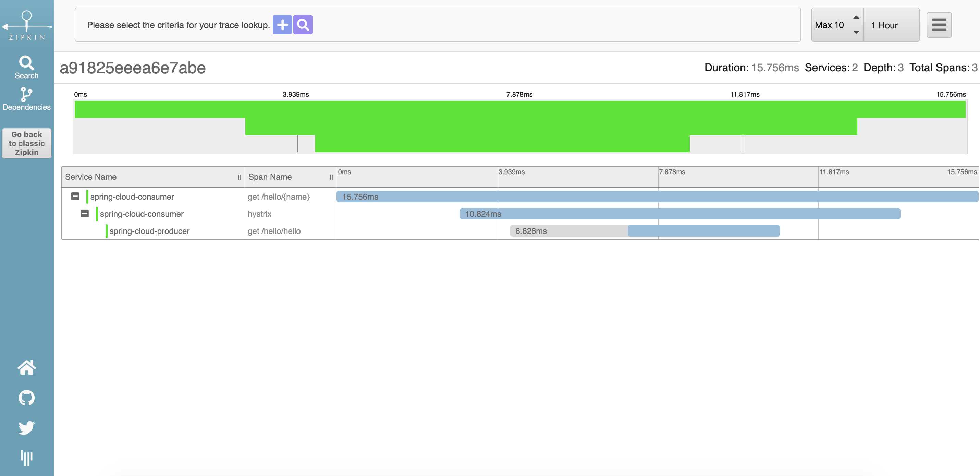Click the Zipkin logo
This screenshot has width=980, height=476.
click(x=27, y=25)
